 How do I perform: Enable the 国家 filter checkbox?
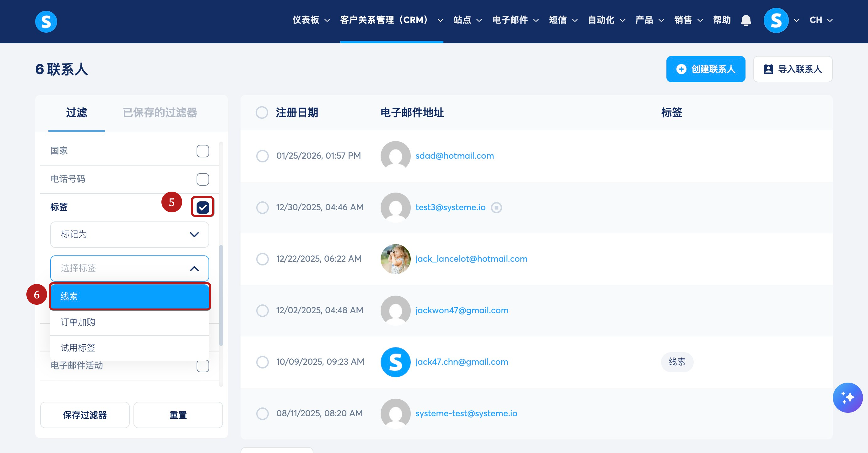tap(203, 151)
